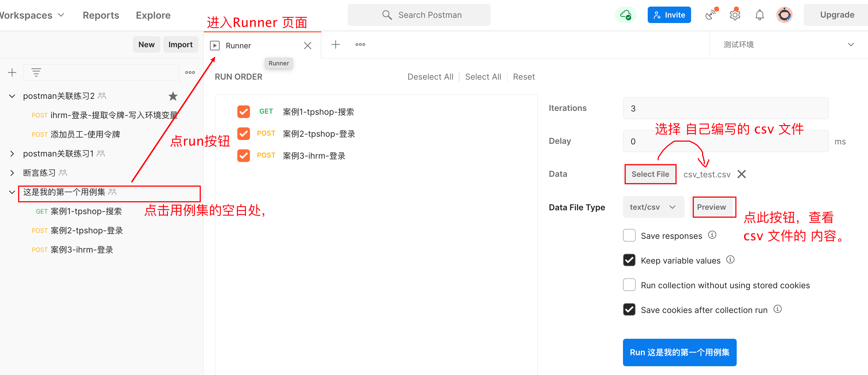The width and height of the screenshot is (868, 375).
Task: Click the sidebar collection filter field
Action: [x=101, y=72]
